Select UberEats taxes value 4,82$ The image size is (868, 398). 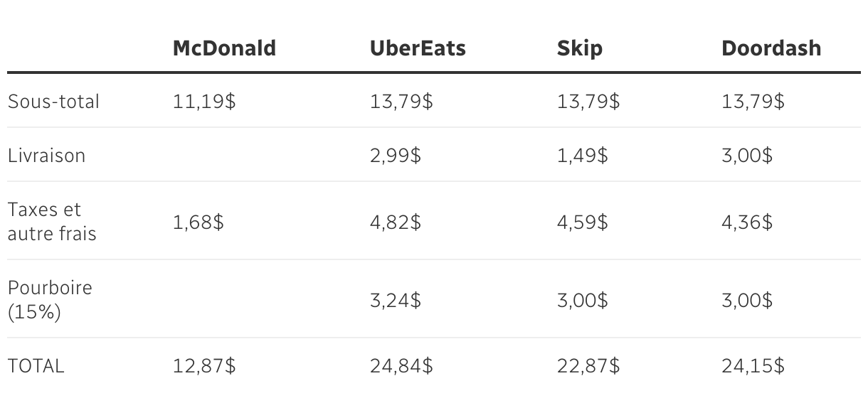pyautogui.click(x=395, y=222)
